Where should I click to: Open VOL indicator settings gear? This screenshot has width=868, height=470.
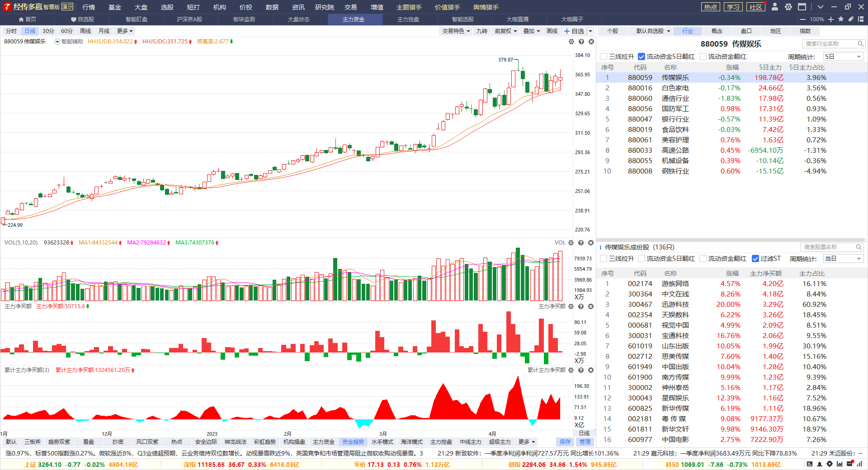(x=571, y=243)
